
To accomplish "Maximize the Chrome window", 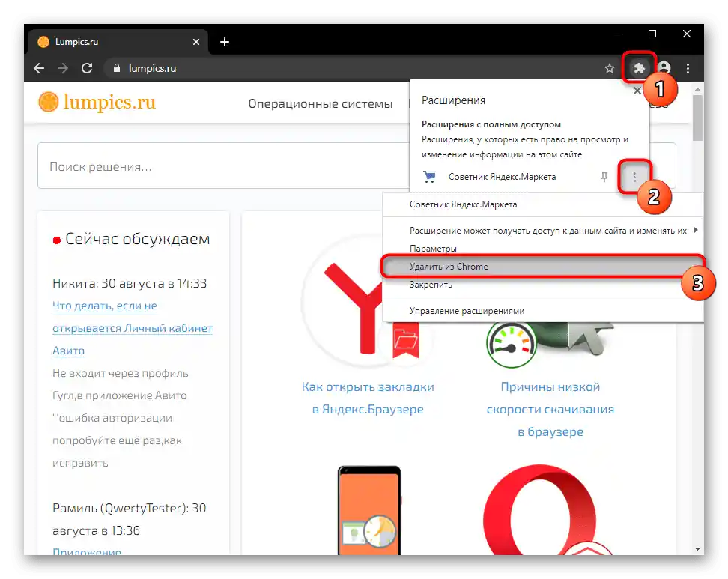I will [x=652, y=34].
